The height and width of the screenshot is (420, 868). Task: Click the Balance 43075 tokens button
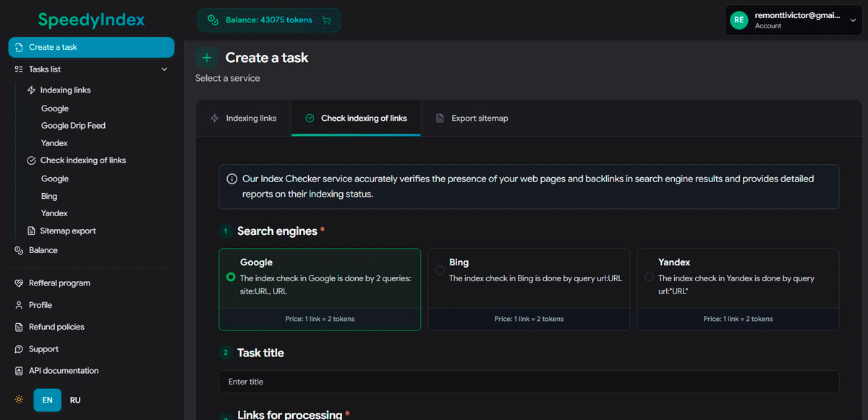click(x=268, y=20)
